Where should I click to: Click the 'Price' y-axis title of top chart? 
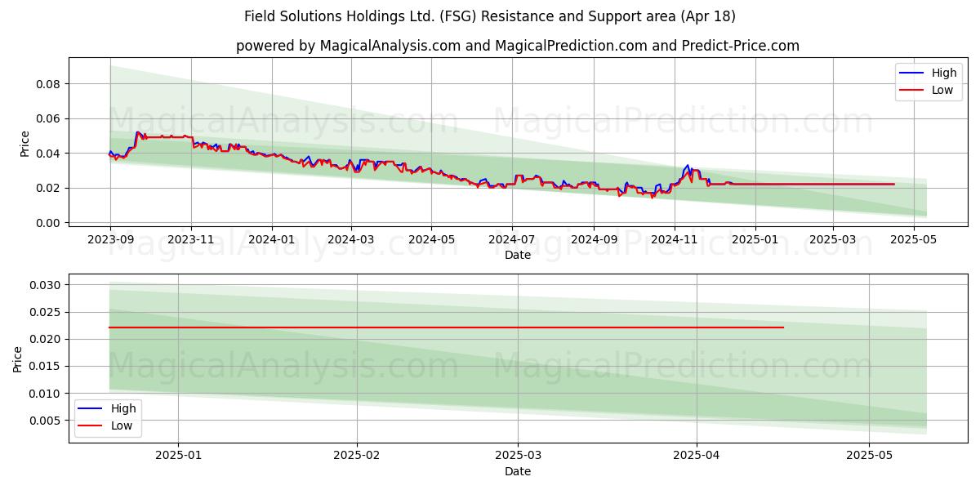coord(24,144)
